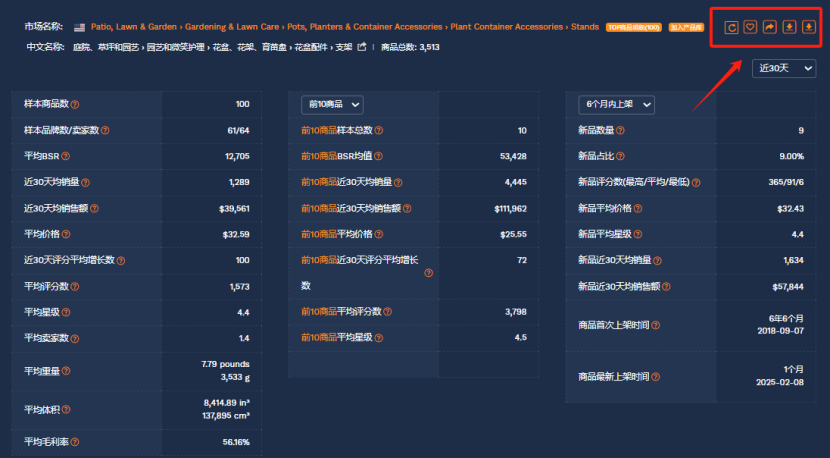Expand the 前10商品 dropdown selector
The height and width of the screenshot is (458, 830).
[332, 104]
